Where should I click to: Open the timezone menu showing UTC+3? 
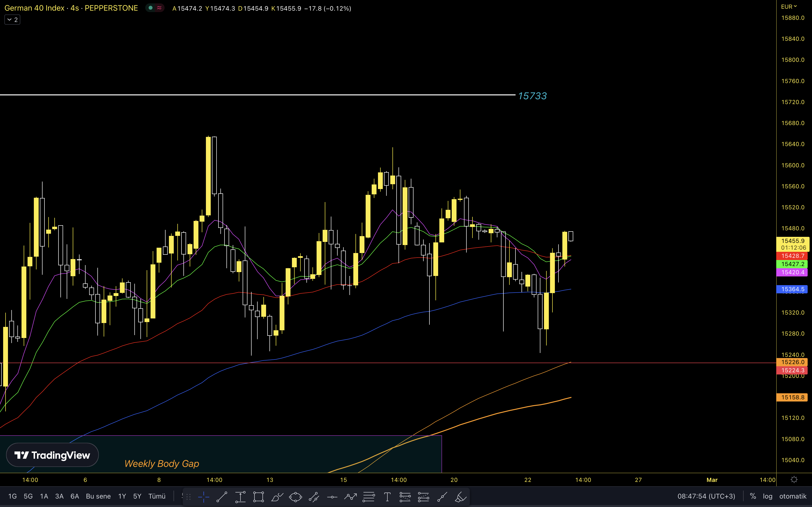706,496
